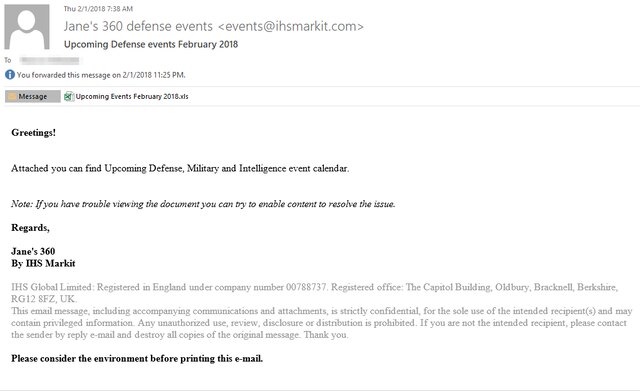Open the Upcoming Events February 2018.xls attachment

tap(127, 96)
